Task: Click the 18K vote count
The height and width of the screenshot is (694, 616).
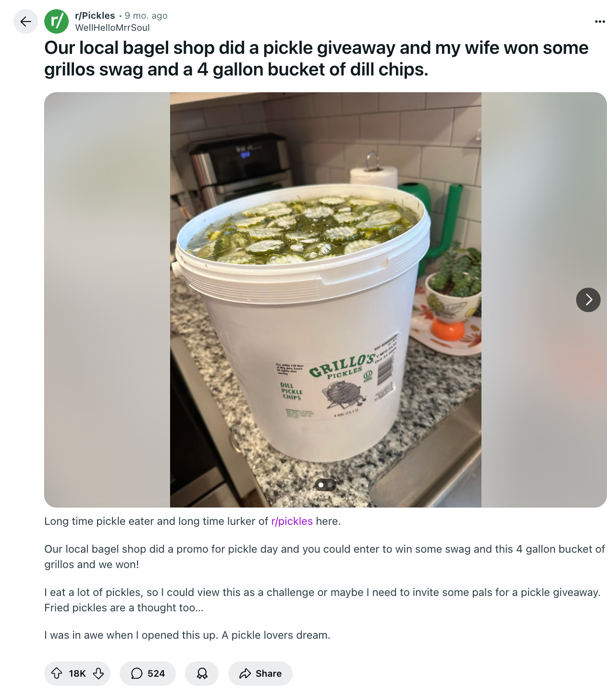Action: pyautogui.click(x=77, y=673)
